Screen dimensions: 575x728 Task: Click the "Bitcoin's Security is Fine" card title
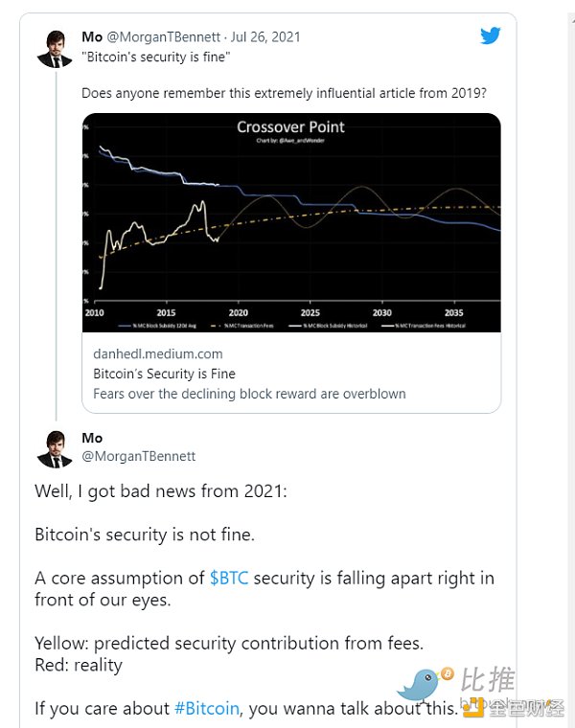[x=164, y=374]
